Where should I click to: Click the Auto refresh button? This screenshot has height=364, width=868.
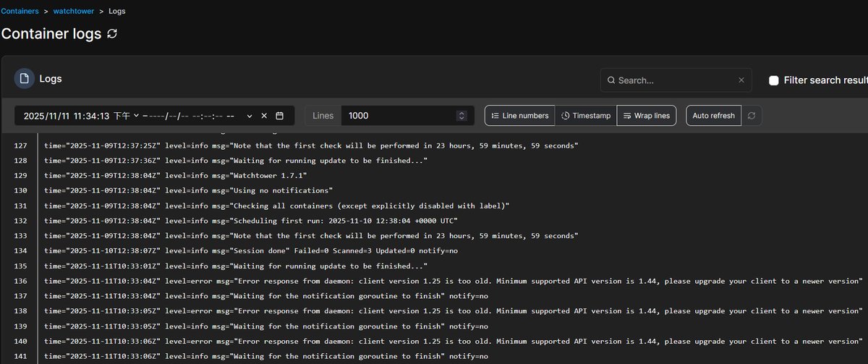713,116
